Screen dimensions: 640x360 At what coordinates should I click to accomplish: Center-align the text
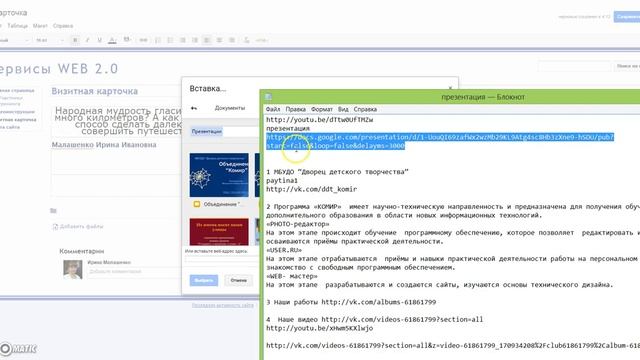click(x=220, y=40)
